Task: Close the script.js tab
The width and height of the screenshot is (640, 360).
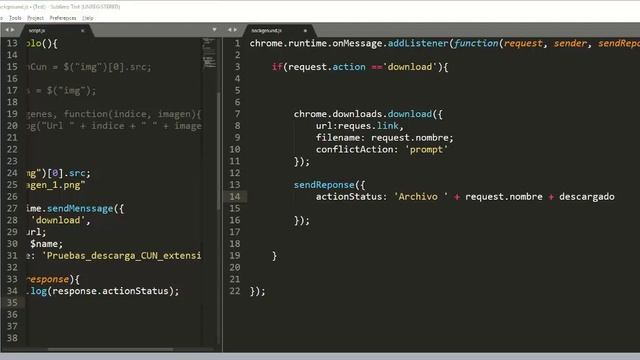Action: (x=82, y=31)
